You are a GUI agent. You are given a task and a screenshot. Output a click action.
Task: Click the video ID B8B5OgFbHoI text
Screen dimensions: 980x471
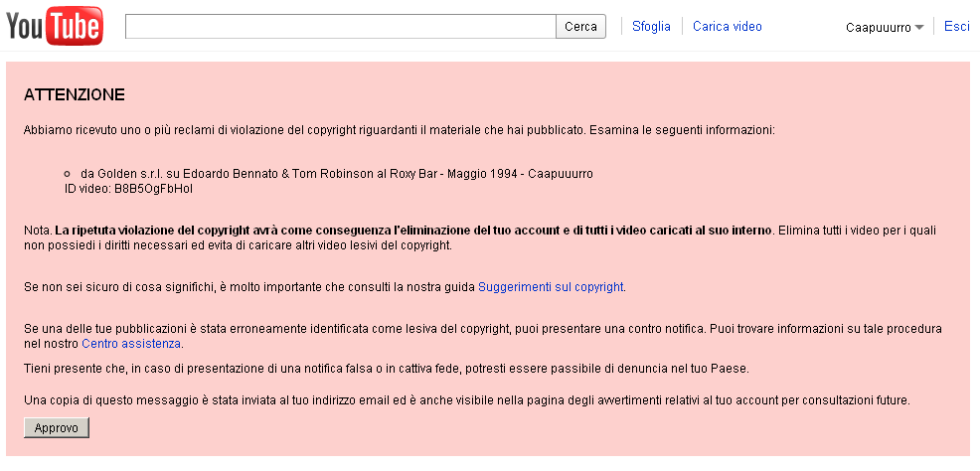pos(154,189)
